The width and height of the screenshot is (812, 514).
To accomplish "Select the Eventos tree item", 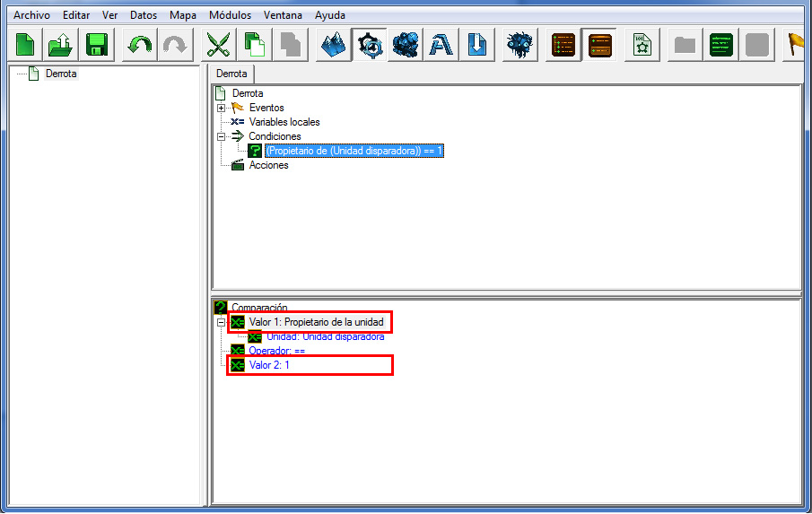I will (x=266, y=108).
